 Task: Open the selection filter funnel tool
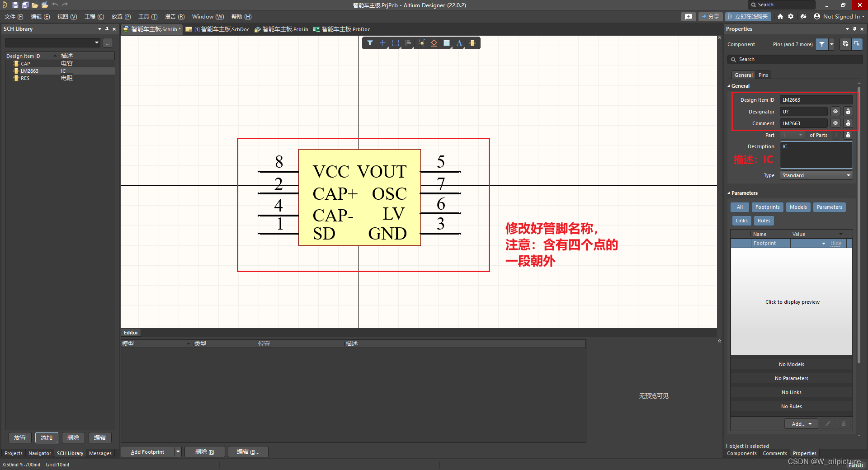click(370, 43)
